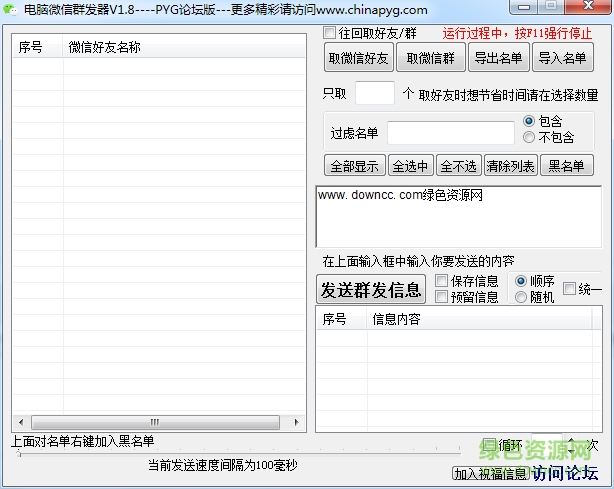Click the 取微信好友 button
The image size is (614, 489).
tap(357, 58)
